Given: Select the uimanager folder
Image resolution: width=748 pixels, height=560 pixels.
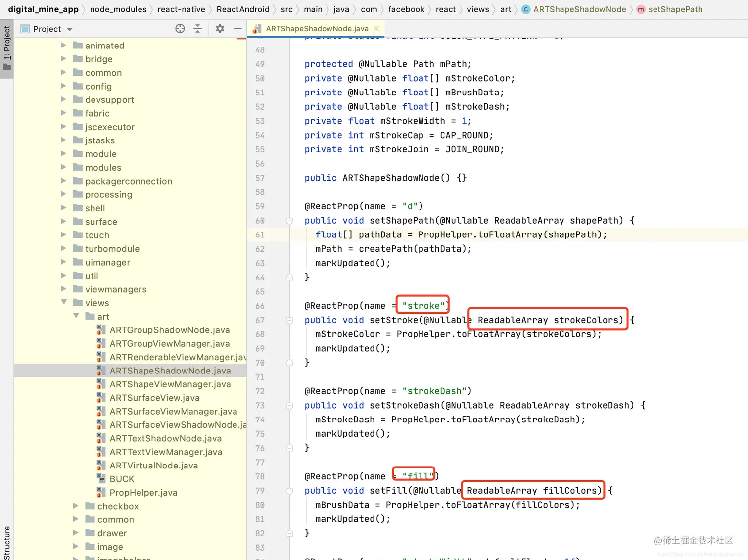Looking at the screenshot, I should (x=107, y=262).
